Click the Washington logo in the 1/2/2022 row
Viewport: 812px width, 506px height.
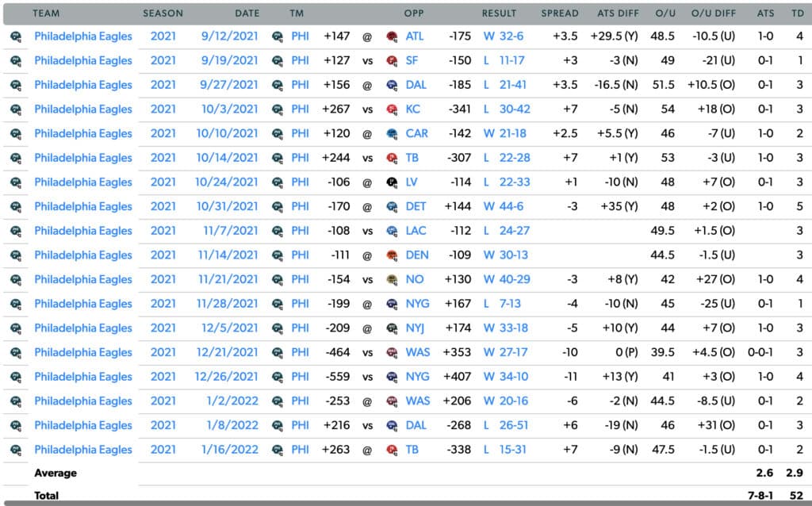click(x=392, y=401)
